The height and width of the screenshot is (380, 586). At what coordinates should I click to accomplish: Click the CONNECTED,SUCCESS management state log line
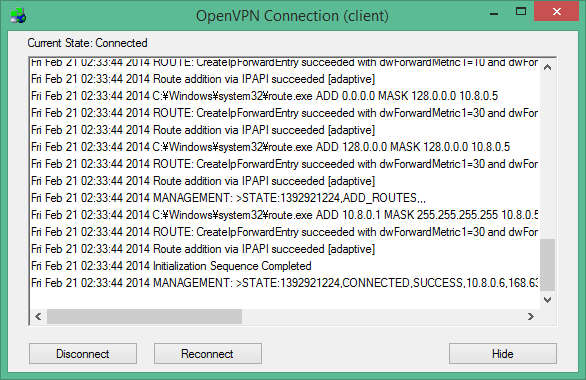285,283
